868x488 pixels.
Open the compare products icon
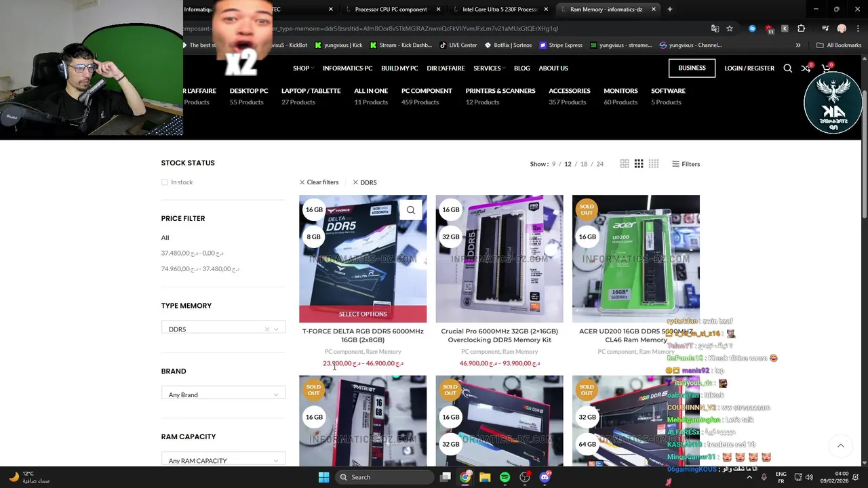(806, 68)
